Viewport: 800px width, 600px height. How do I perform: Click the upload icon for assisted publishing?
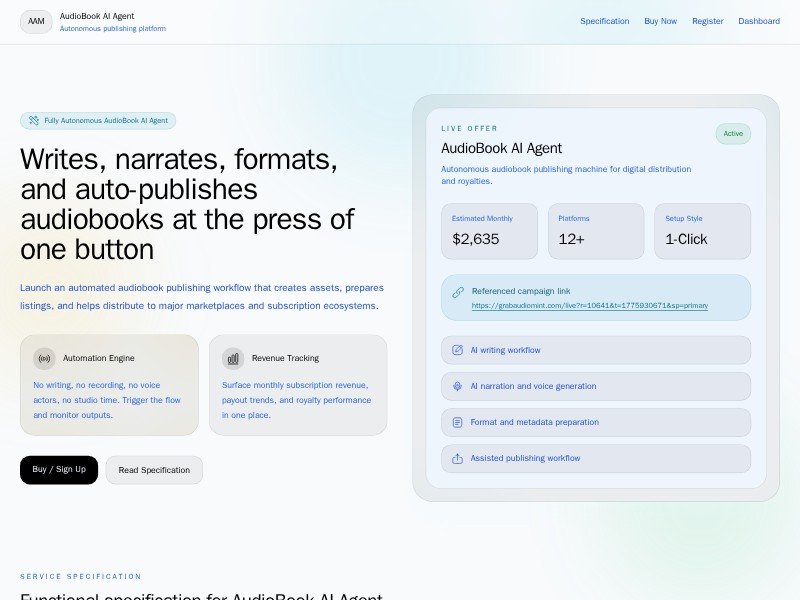(x=458, y=458)
